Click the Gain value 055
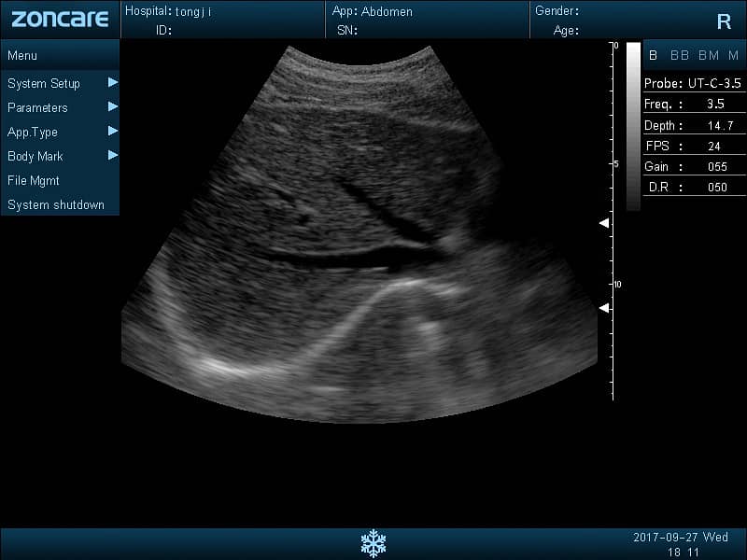The width and height of the screenshot is (747, 560). click(716, 166)
